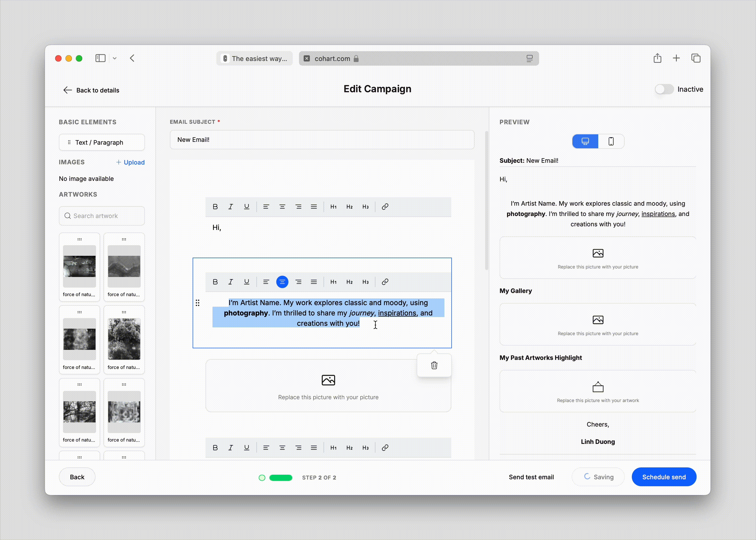
Task: Click Send test email
Action: 531,477
